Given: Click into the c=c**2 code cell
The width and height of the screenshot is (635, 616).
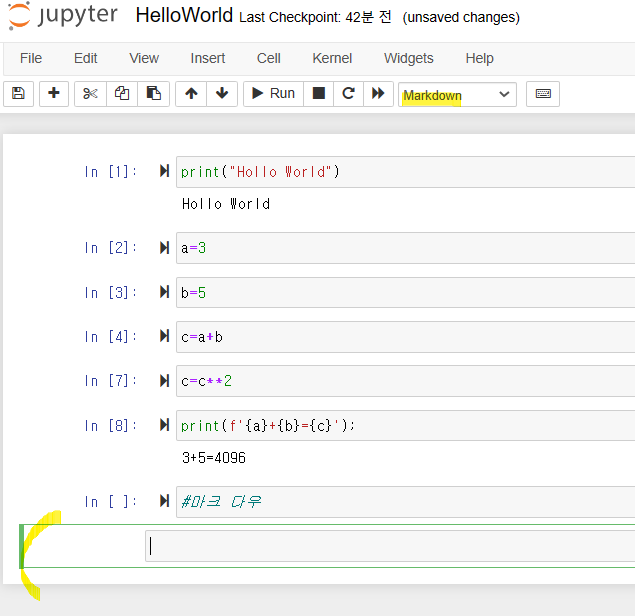Looking at the screenshot, I should click(x=405, y=381).
